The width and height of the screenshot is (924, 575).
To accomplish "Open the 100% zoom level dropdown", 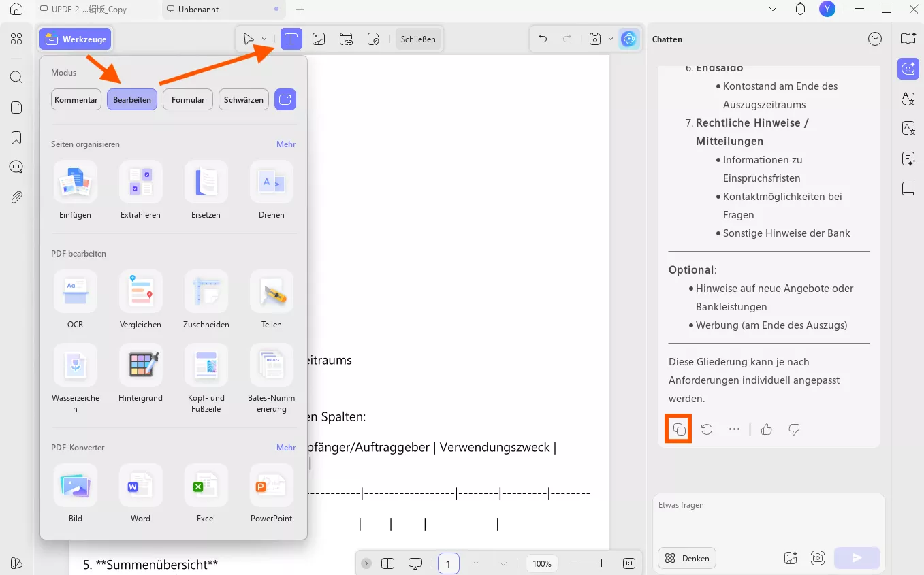I will 542,563.
